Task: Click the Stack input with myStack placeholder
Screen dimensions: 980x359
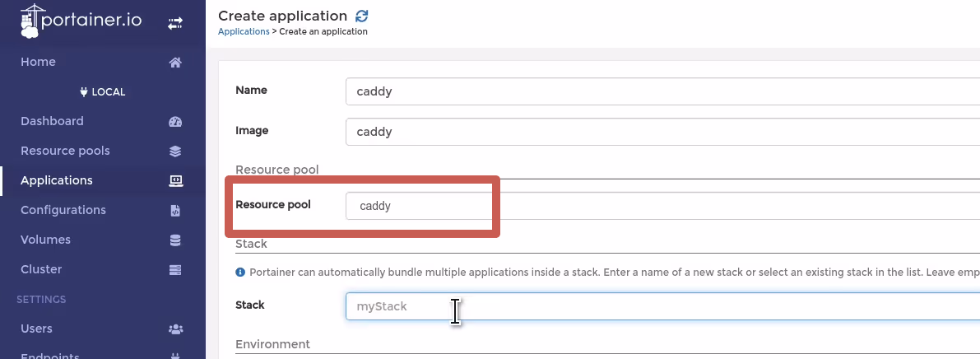Action: point(662,306)
